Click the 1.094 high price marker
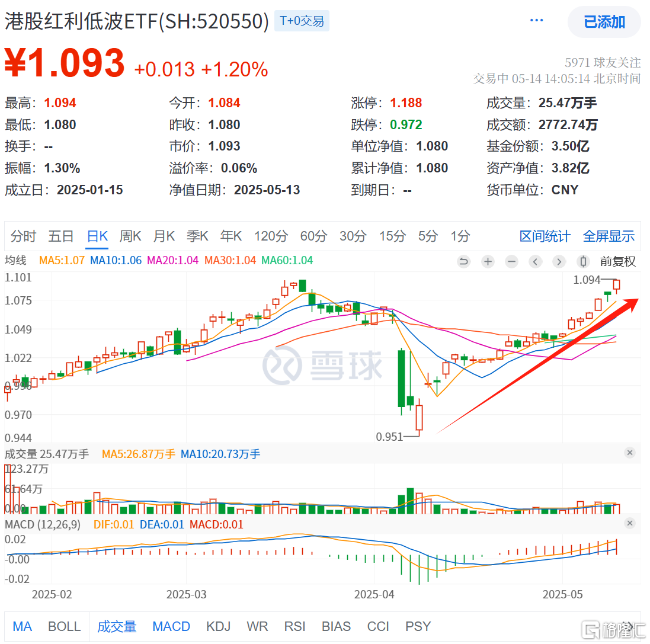Image resolution: width=650 pixels, height=644 pixels. pos(587,280)
